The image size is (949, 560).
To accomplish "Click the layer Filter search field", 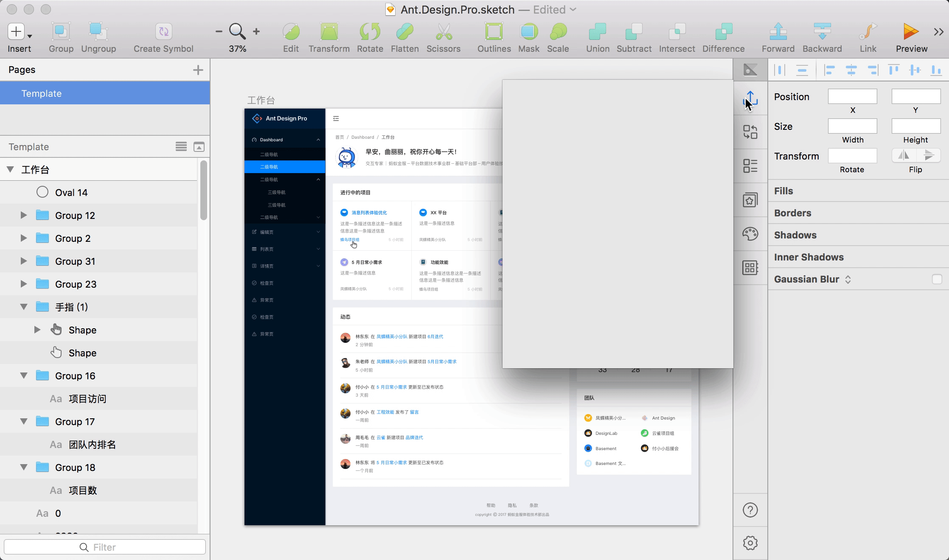I will click(x=104, y=547).
